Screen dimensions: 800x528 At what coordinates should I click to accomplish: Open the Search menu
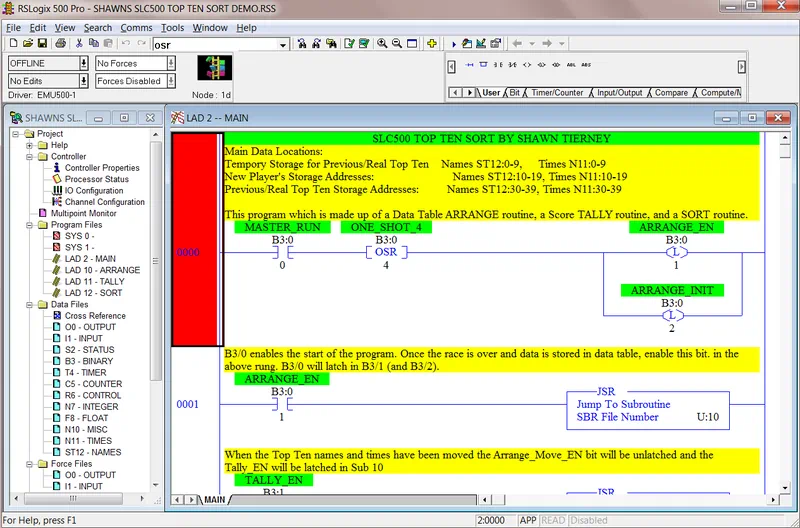97,28
